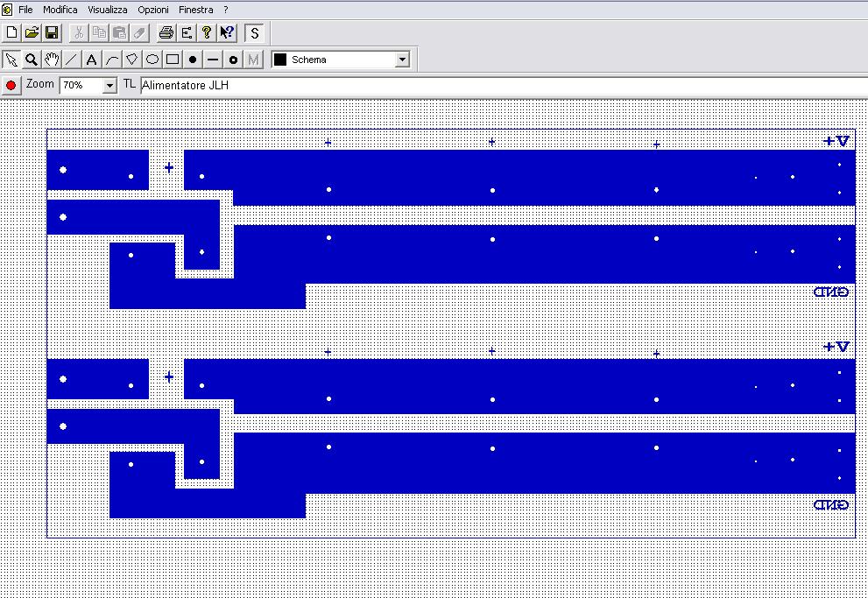Image resolution: width=868 pixels, height=598 pixels.
Task: Click the black Schema color swatch
Action: [280, 60]
